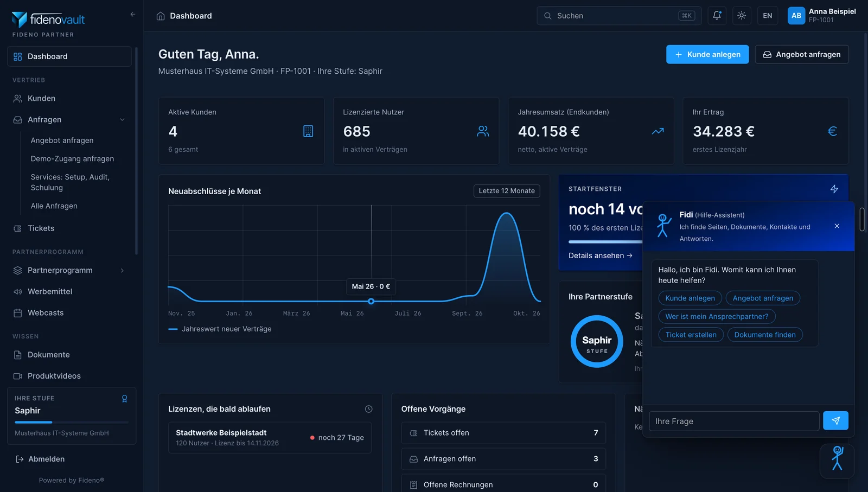Click clock icon in Lizenzen card
The height and width of the screenshot is (492, 868).
coord(368,409)
